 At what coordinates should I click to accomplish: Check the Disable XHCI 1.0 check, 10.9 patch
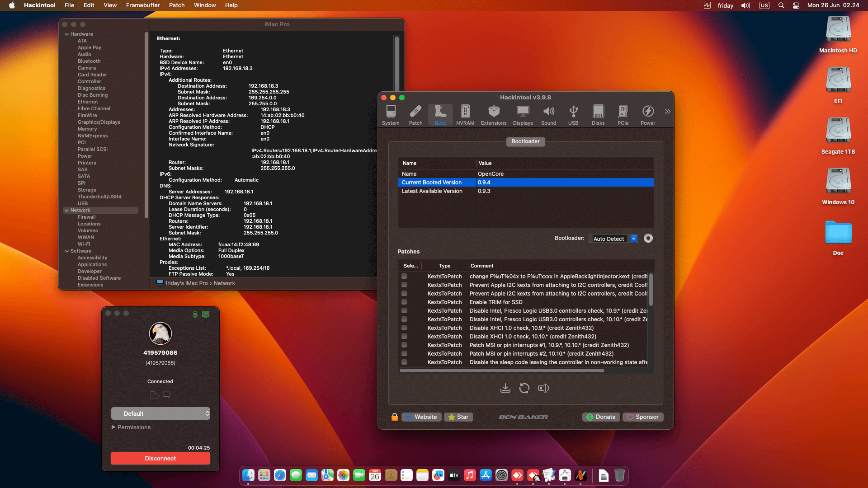click(404, 328)
